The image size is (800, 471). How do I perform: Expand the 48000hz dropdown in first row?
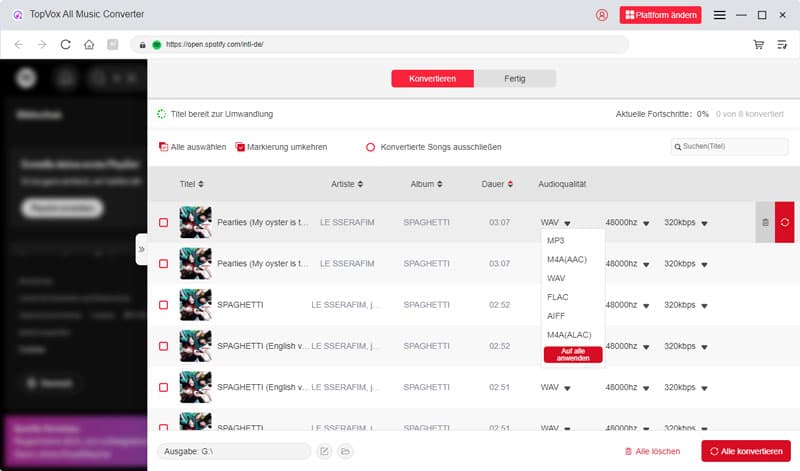pos(646,223)
